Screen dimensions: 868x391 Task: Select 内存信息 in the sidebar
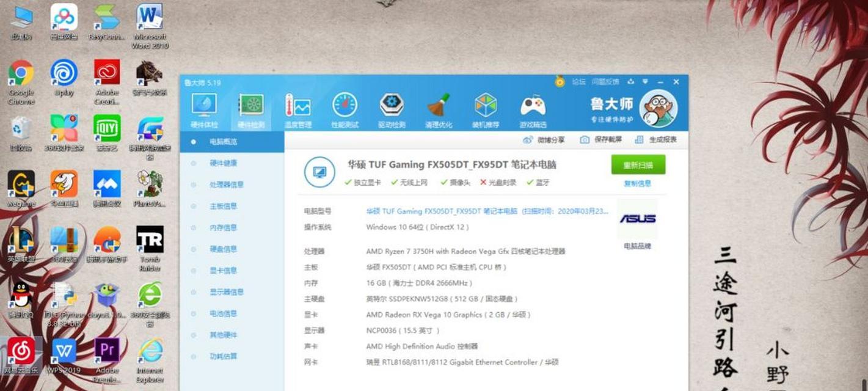(232, 227)
